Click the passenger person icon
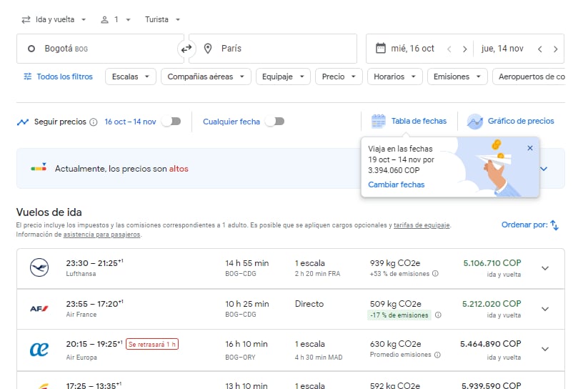The image size is (588, 389). (x=104, y=19)
